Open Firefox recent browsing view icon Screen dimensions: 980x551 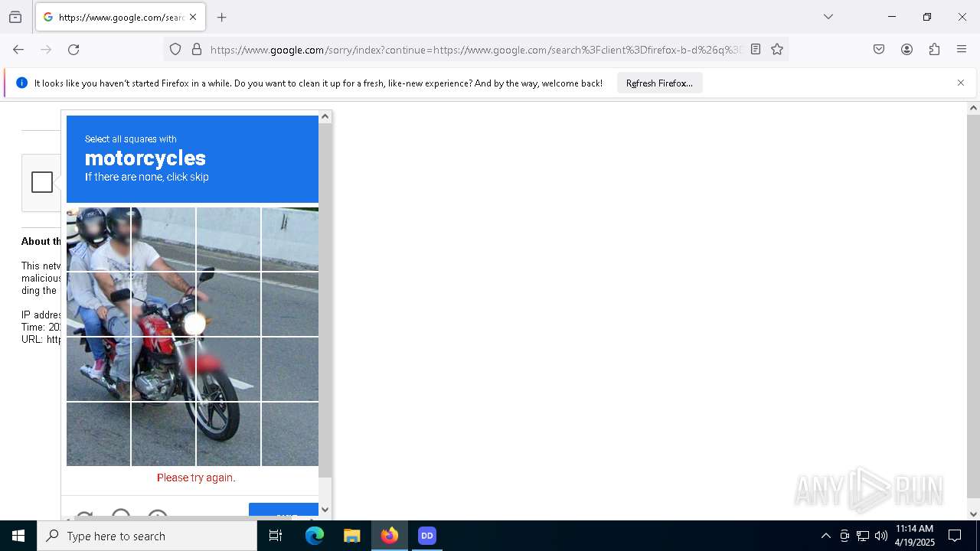[x=15, y=17]
